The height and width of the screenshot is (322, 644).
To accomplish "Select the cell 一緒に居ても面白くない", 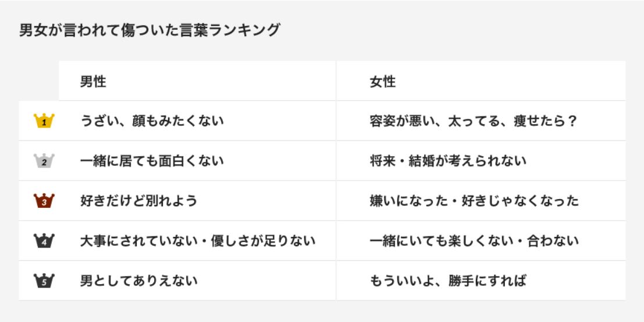I will [152, 161].
